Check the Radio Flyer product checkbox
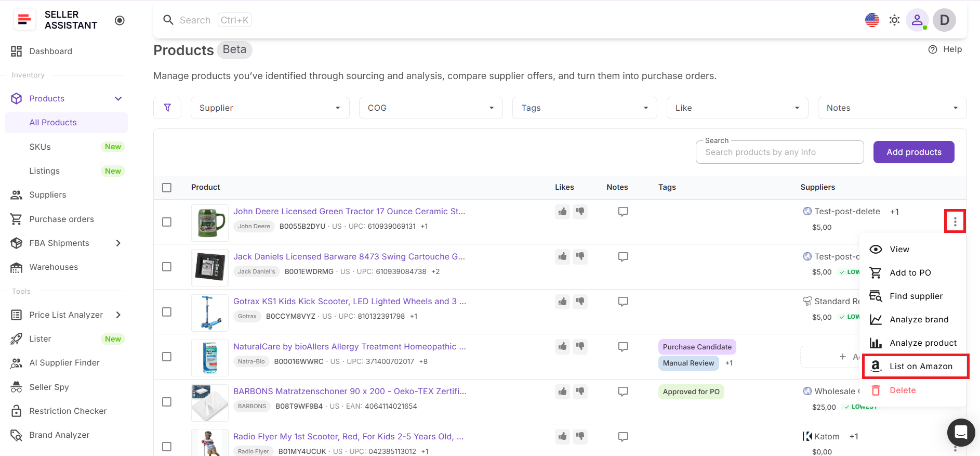980x456 pixels. click(167, 447)
